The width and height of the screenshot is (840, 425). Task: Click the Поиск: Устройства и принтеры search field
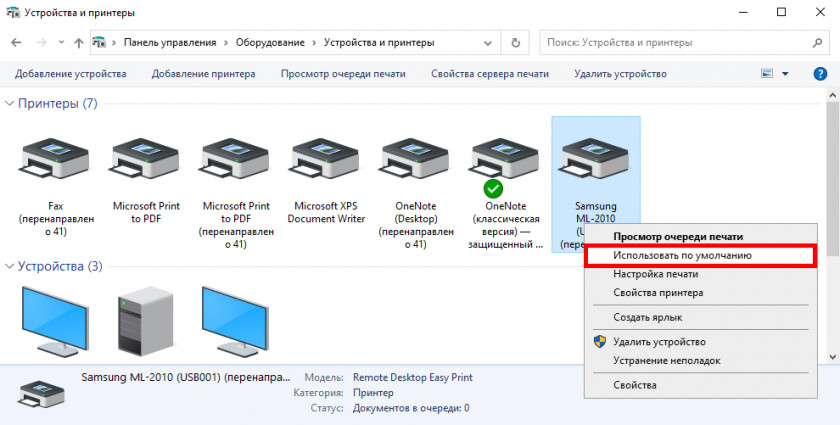[680, 43]
